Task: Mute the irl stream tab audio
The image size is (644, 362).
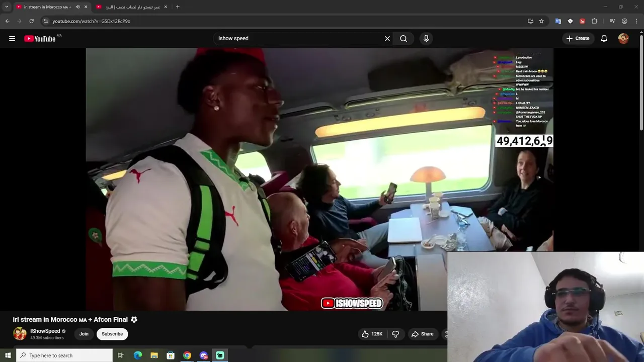Action: coord(77,7)
